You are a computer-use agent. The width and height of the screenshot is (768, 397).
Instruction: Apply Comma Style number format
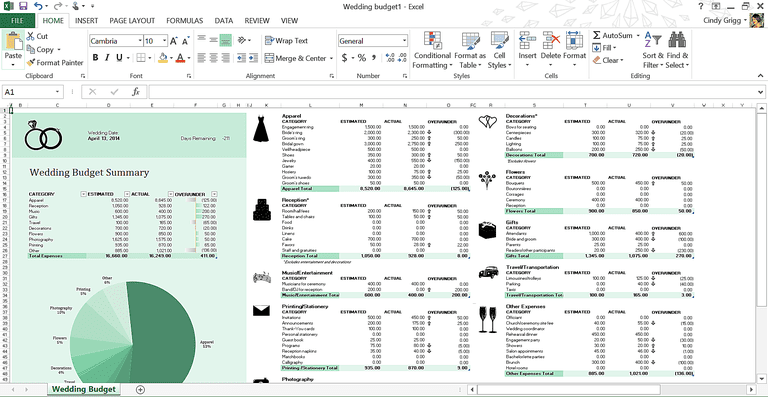374,58
